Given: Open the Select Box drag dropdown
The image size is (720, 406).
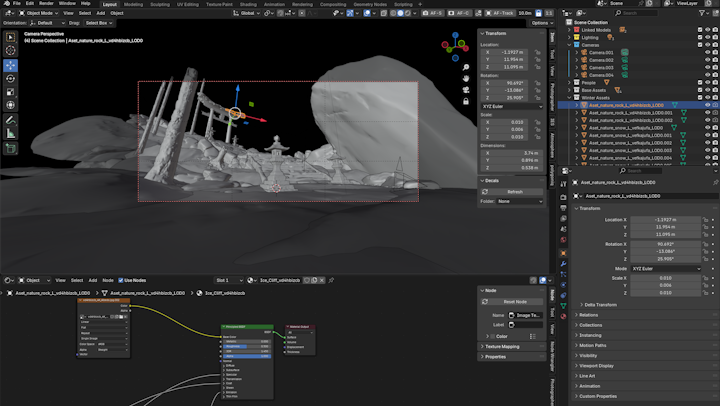Looking at the screenshot, I should [x=98, y=23].
